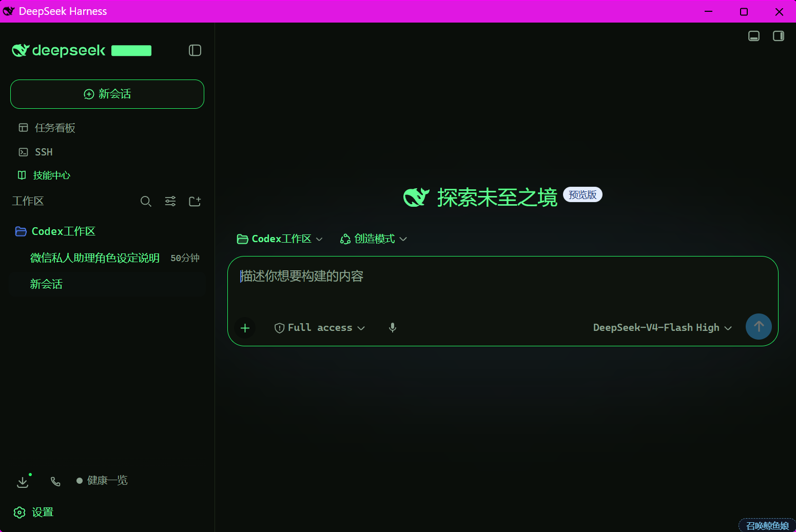Click the plus attachment button
Viewport: 796px width, 532px height.
point(245,328)
